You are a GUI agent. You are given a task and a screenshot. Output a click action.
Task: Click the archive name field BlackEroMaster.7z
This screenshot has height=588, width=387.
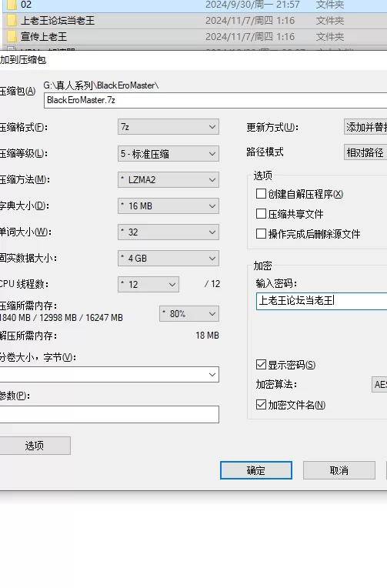pos(215,101)
